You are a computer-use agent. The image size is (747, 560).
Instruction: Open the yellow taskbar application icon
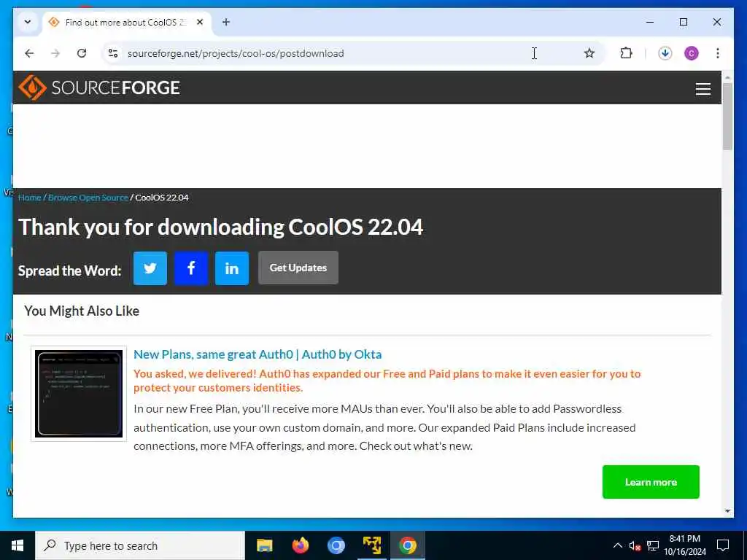pos(372,545)
